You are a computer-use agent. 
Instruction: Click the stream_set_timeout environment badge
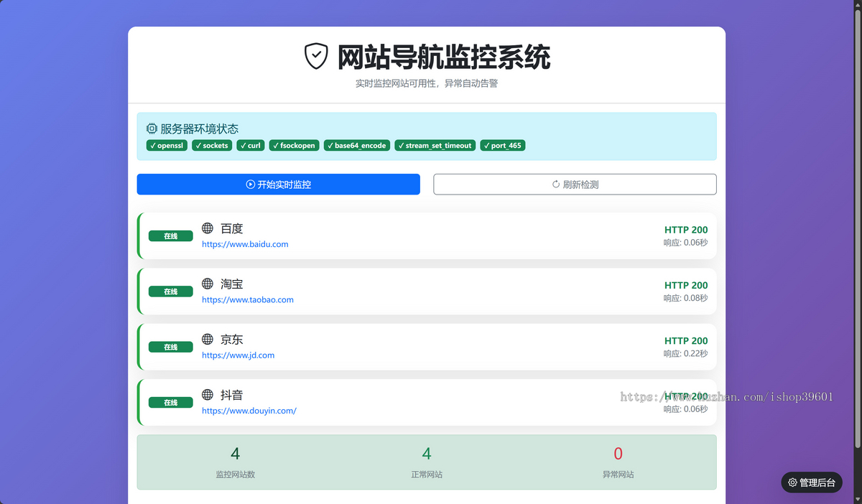435,145
